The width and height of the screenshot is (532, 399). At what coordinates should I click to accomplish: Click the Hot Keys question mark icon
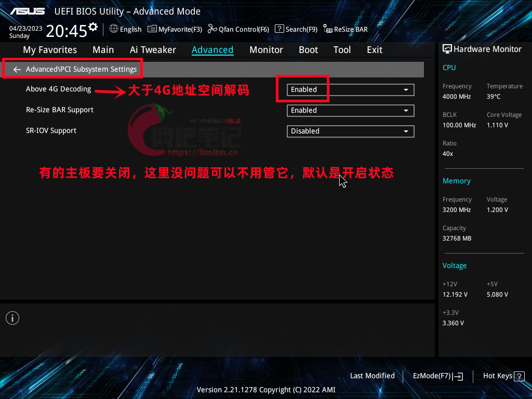click(x=519, y=376)
